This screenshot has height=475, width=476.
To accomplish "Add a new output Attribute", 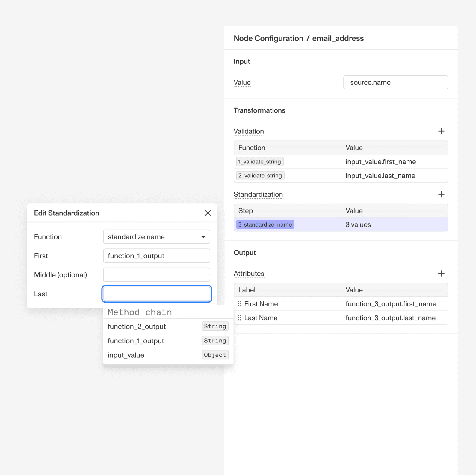I will [x=441, y=274].
